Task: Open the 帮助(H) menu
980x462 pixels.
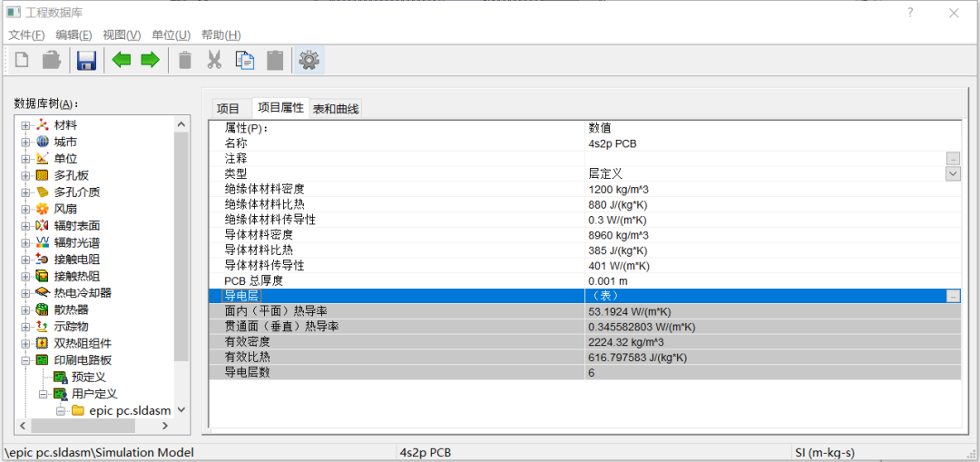Action: [220, 35]
